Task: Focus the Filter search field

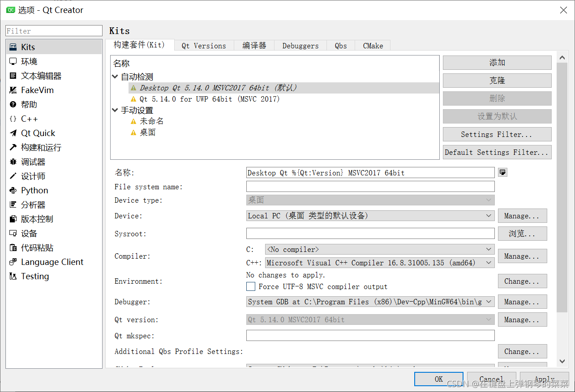Action: pyautogui.click(x=54, y=31)
